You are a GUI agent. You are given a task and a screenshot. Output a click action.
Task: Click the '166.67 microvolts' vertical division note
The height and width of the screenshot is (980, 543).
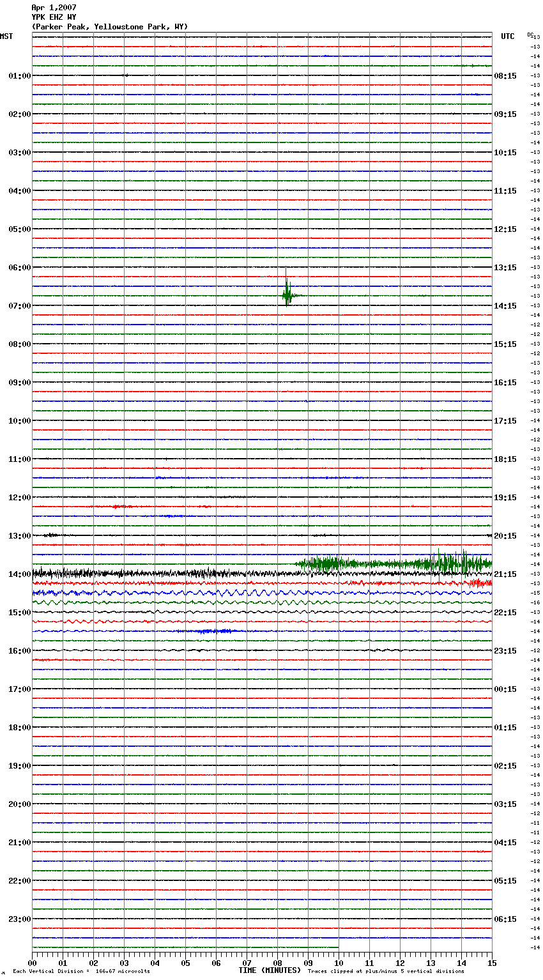(x=121, y=971)
